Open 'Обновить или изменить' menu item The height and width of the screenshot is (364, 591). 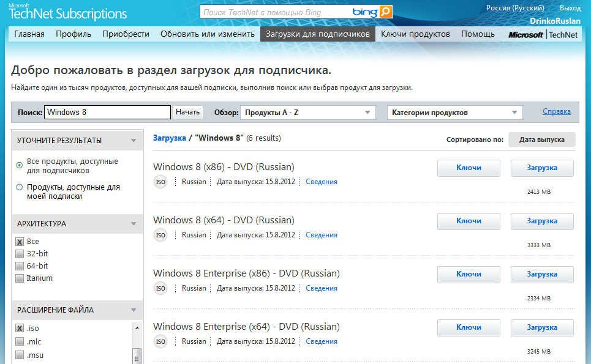(x=208, y=34)
